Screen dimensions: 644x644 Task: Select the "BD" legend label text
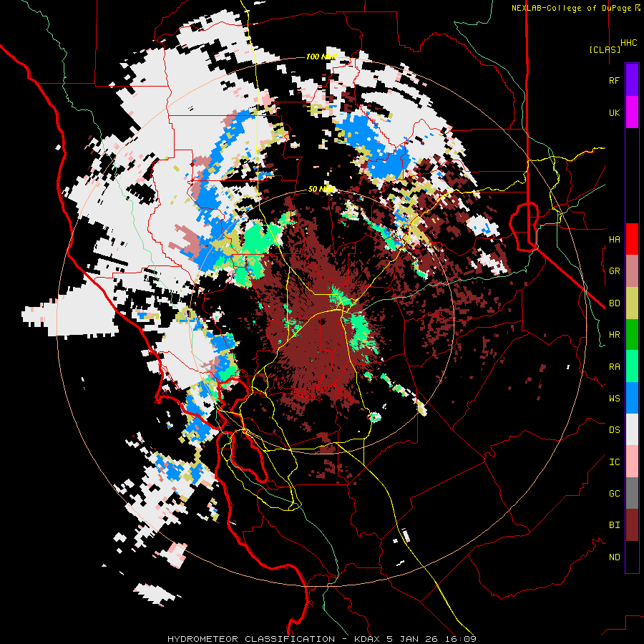(614, 303)
